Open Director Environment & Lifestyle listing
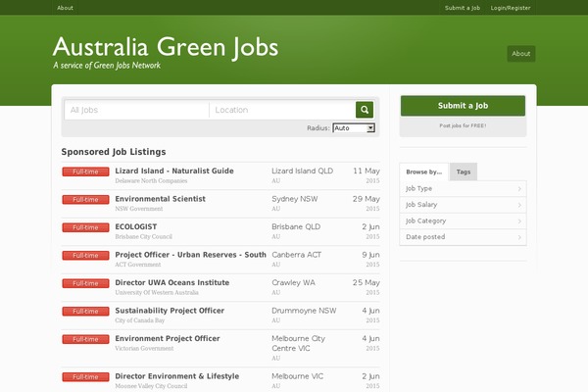This screenshot has height=392, width=588. coord(177,376)
